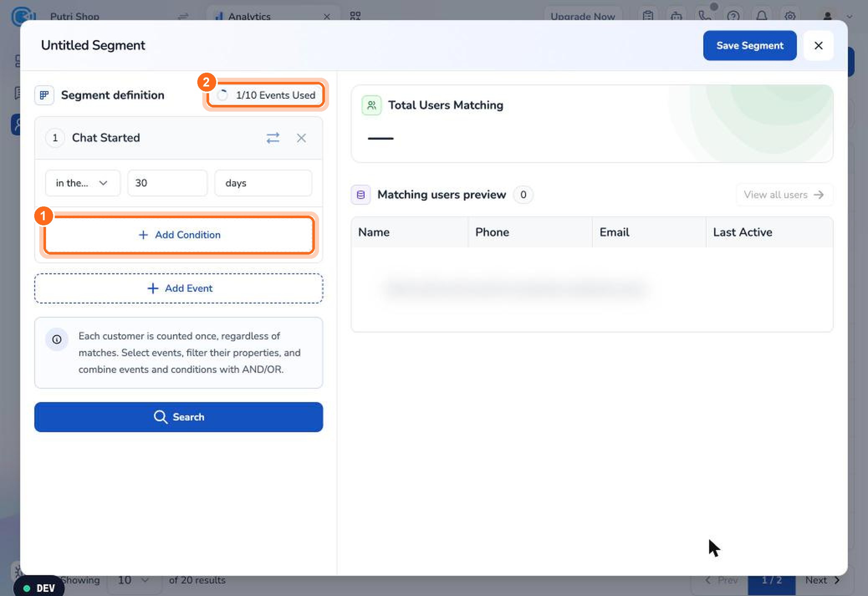Click the Add Event button
This screenshot has width=868, height=596.
(179, 288)
